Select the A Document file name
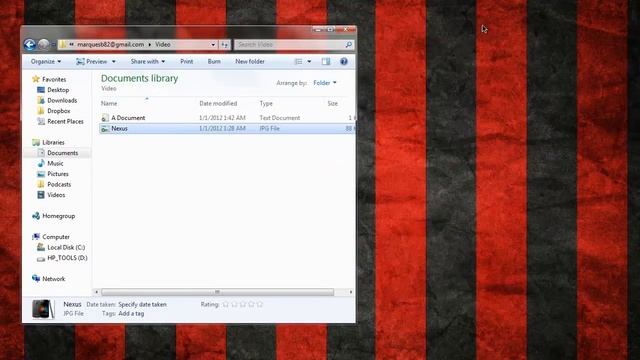640x360 pixels. coord(128,118)
